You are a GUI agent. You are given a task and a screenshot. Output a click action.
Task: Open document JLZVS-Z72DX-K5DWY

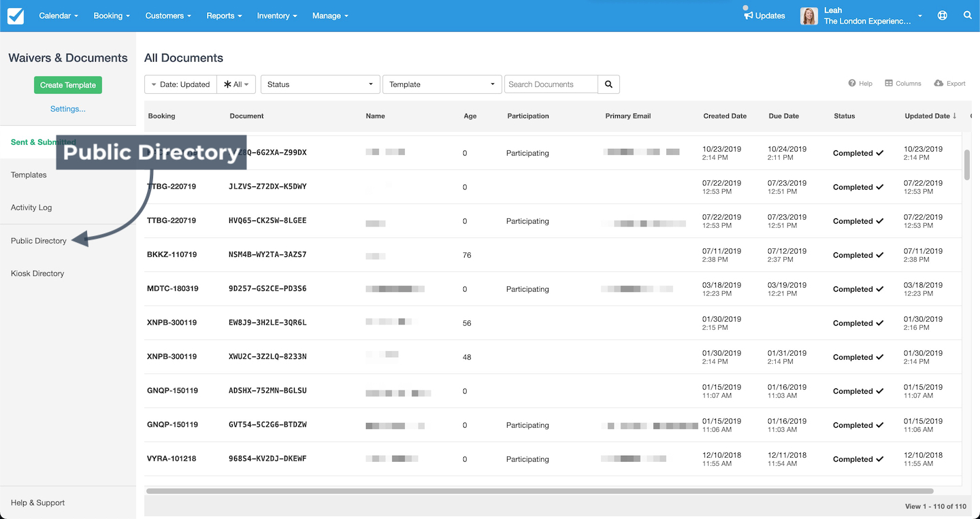pos(267,186)
